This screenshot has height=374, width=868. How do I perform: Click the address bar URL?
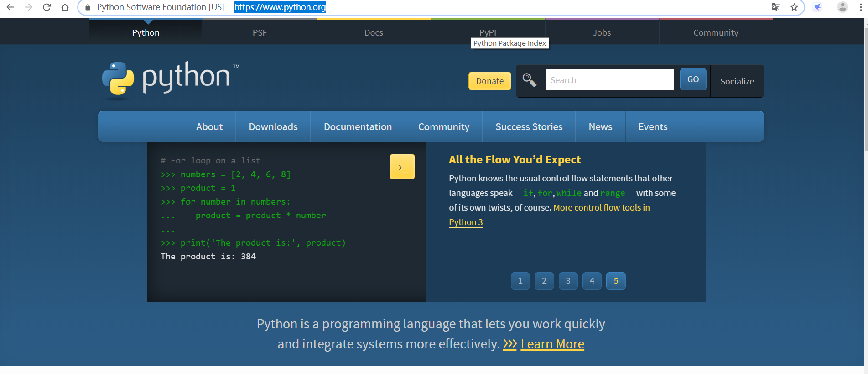(x=280, y=7)
